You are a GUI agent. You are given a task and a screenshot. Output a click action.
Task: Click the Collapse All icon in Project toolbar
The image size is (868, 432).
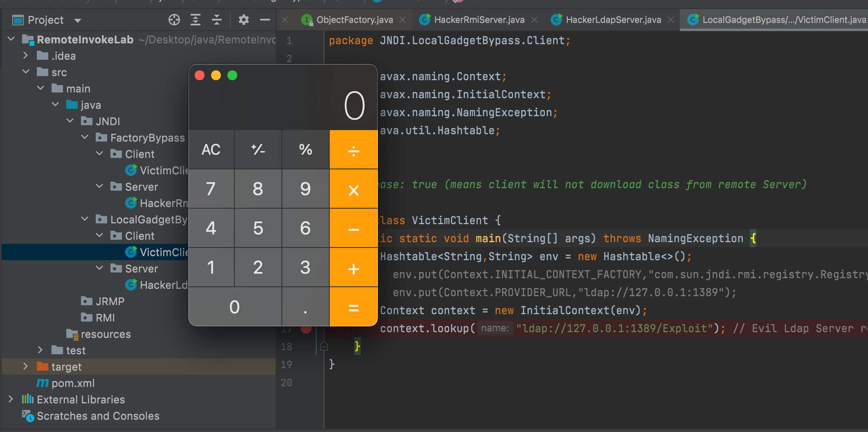coord(217,20)
